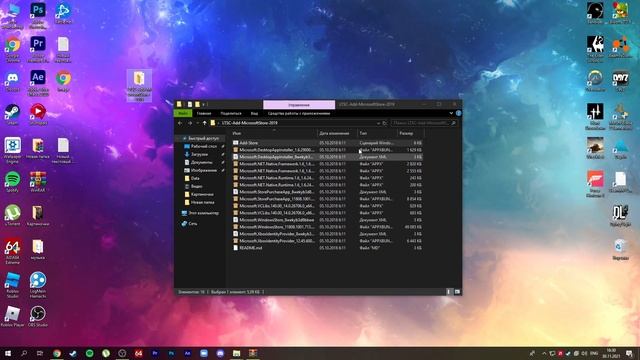Image resolution: width=640 pixels, height=360 pixels.
Task: Open Task View on taskbar
Action: click(40, 353)
